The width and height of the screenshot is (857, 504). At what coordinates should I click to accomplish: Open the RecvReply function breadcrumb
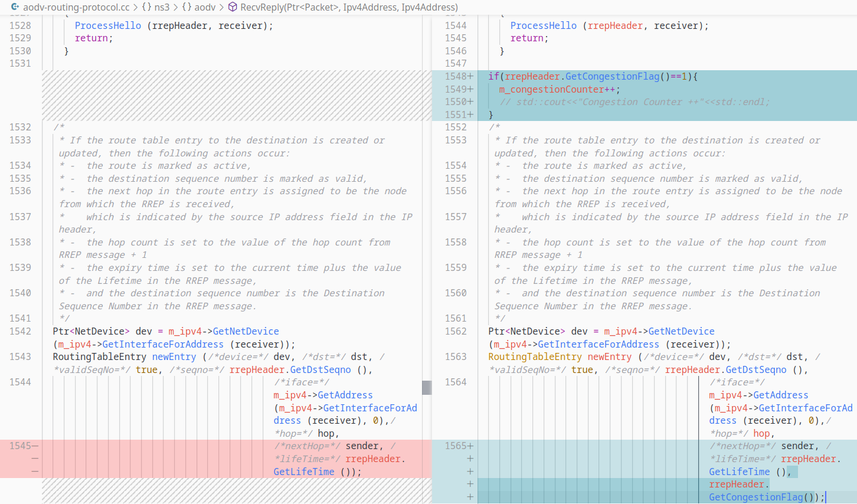[349, 7]
